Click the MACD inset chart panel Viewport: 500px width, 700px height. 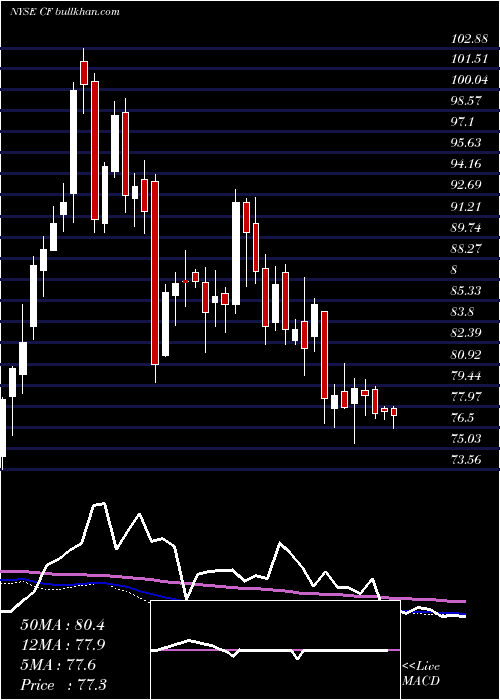point(275,650)
